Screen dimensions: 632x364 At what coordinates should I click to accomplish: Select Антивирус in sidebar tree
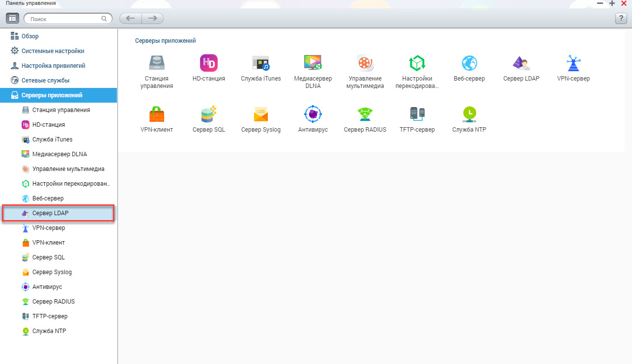coord(59,287)
